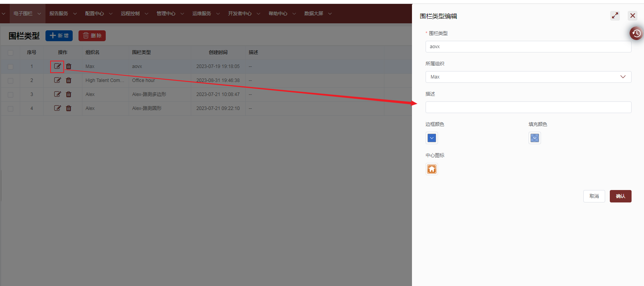Check the checkbox for row 2

pos(10,81)
